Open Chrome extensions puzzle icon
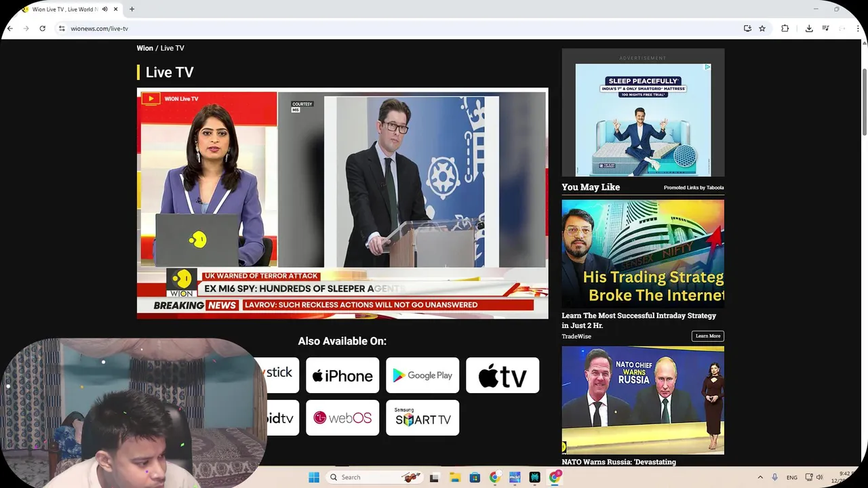 [785, 28]
